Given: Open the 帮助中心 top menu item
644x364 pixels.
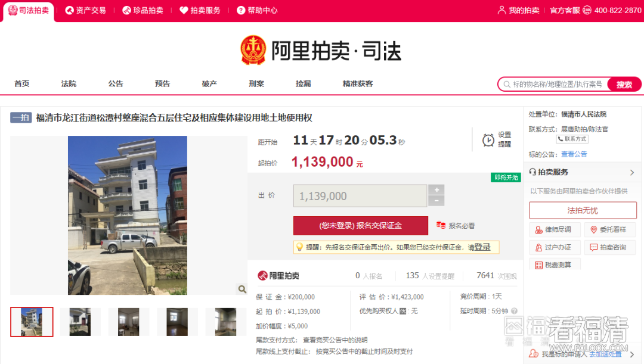Looking at the screenshot, I should [257, 10].
